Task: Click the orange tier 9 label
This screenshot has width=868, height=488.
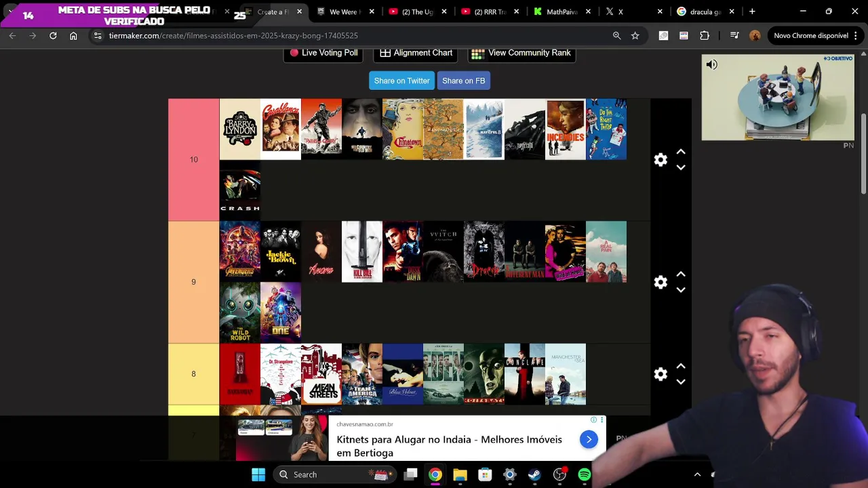Action: 194,282
